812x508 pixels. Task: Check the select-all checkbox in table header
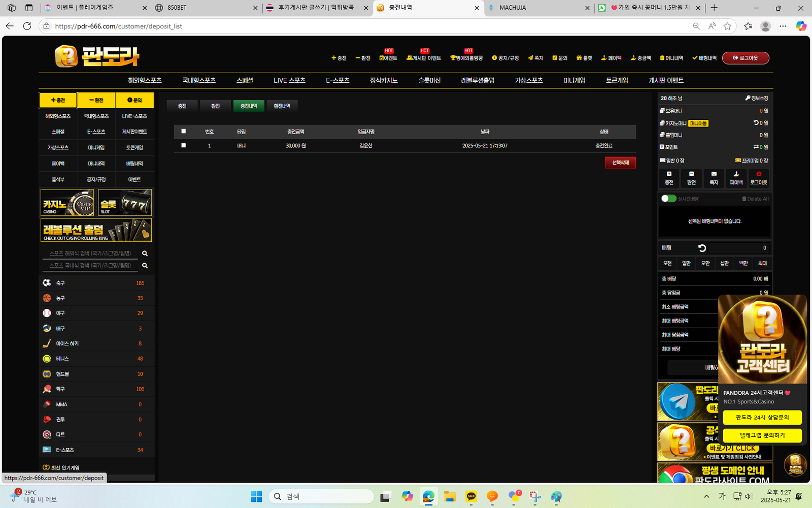coord(184,131)
